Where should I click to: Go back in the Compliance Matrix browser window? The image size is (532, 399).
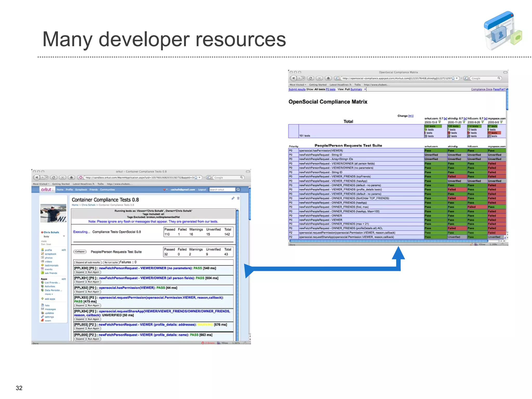point(294,78)
